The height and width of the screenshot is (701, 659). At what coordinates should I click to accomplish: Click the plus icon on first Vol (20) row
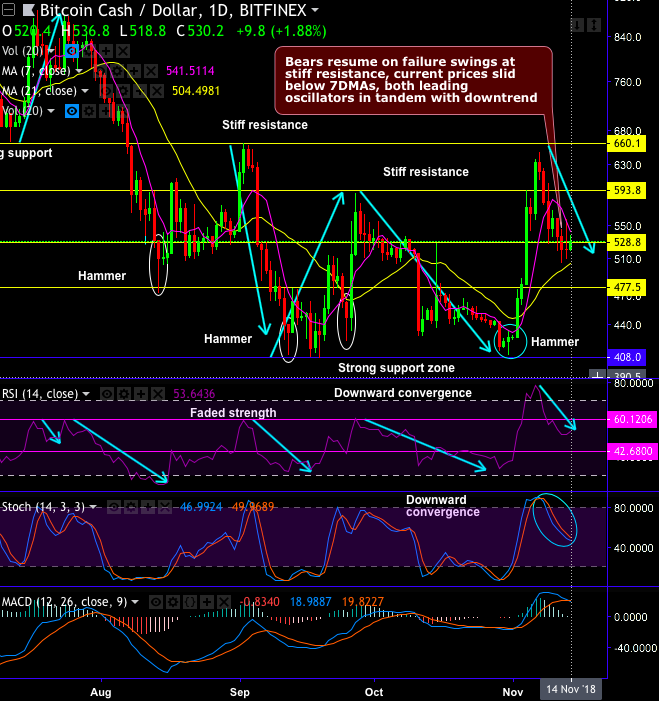106,51
